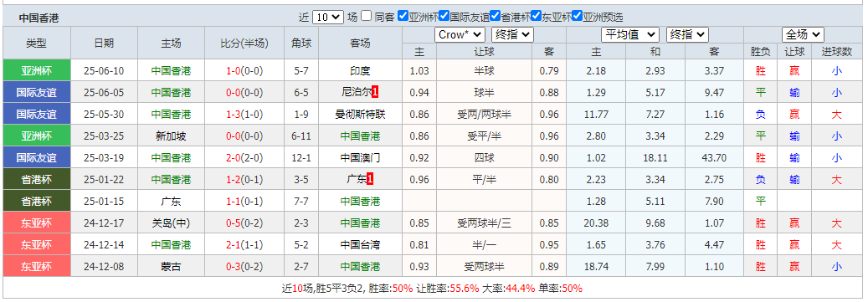
Task: Open the 2-1(1-1) score against 中国台湾
Action: pos(244,244)
